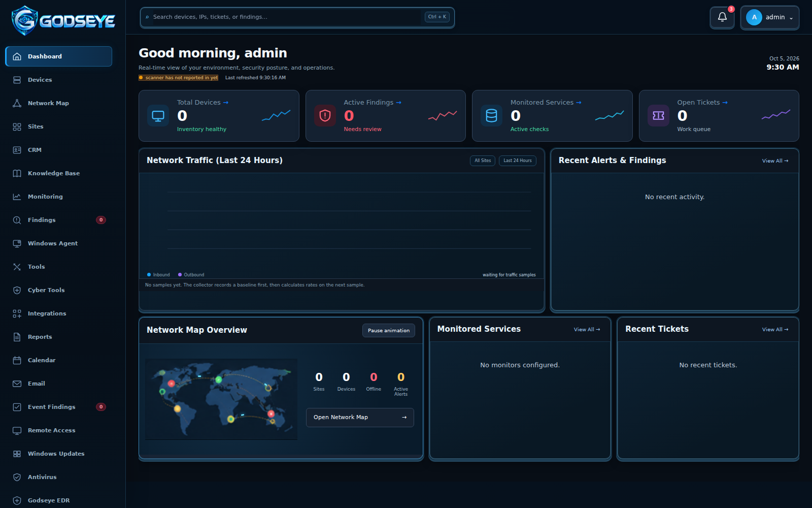Open the Active Findings card link
The image size is (812, 508).
click(x=373, y=103)
